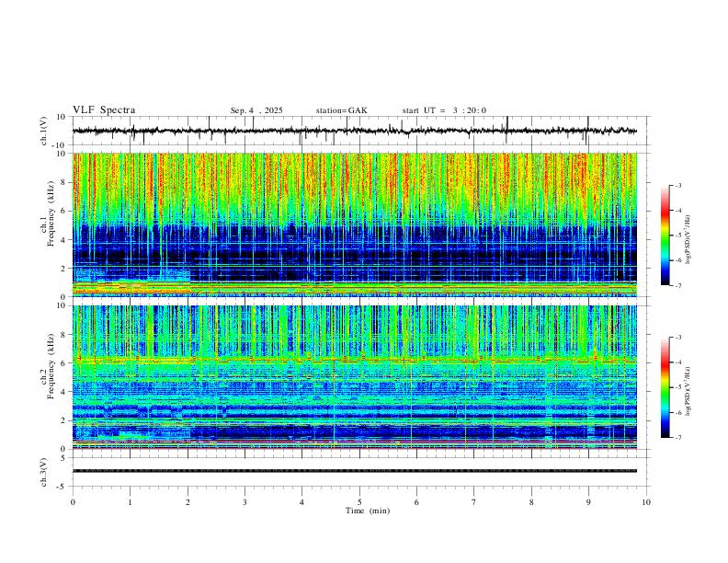Click the upper log(PSD) colorbar label

point(688,240)
